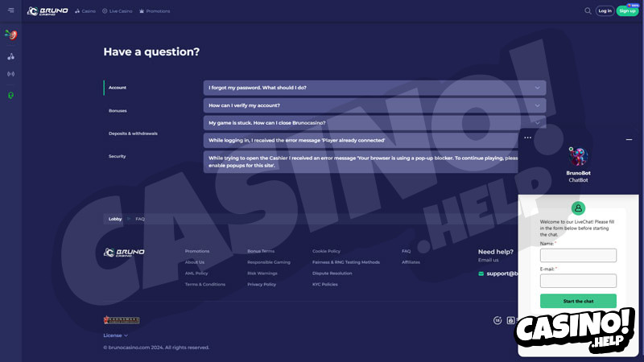Select the Deposits & withdrawals category
The width and height of the screenshot is (644, 362).
click(133, 134)
